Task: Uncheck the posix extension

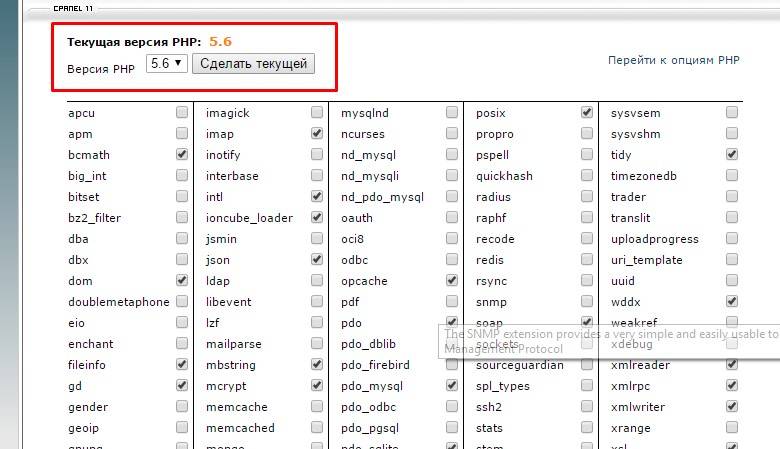Action: tap(587, 112)
